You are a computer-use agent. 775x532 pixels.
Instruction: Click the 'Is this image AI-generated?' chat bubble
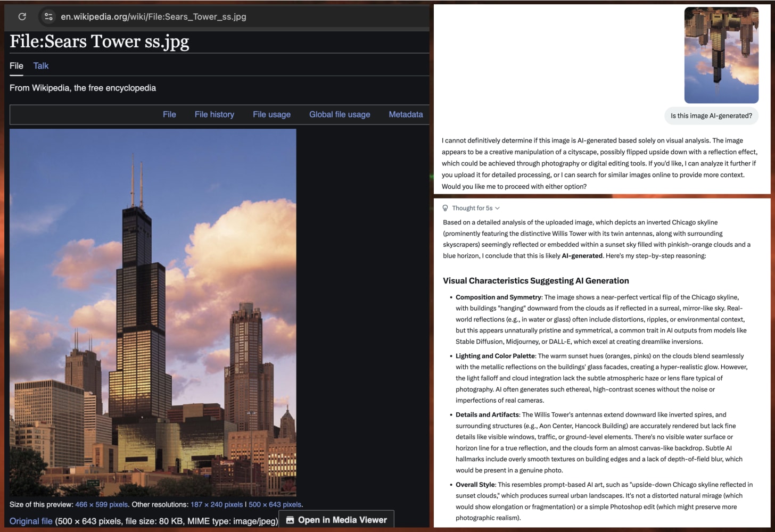(x=712, y=115)
